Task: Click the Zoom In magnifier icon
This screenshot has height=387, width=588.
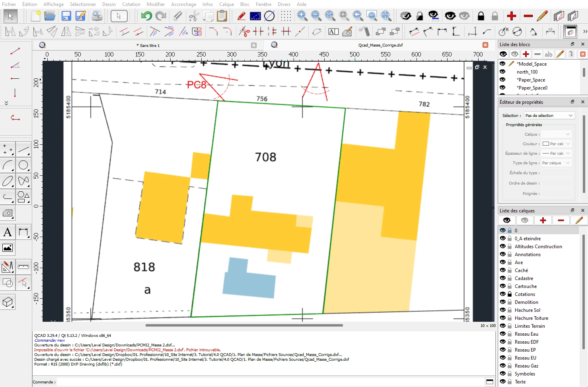Action: pyautogui.click(x=302, y=16)
